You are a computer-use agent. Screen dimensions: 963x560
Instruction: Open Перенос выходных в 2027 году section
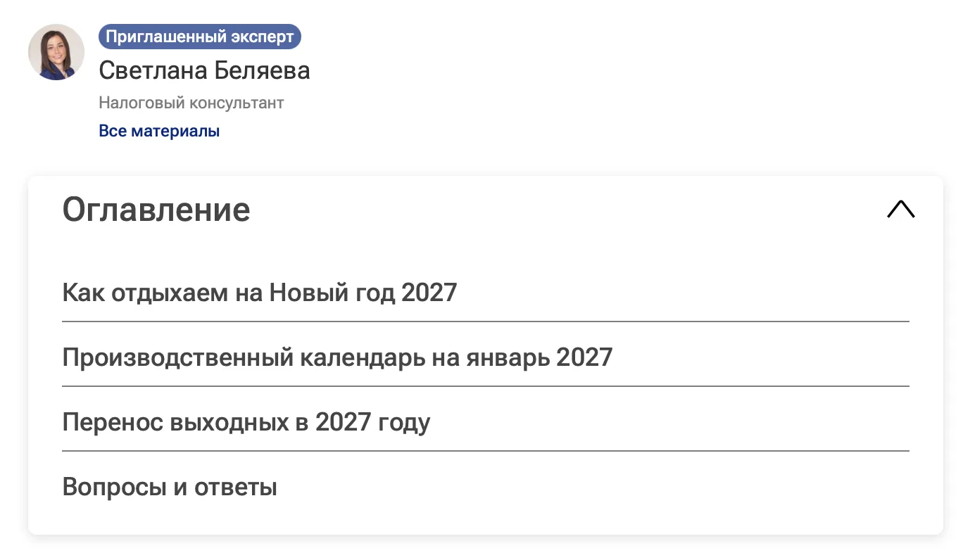(x=246, y=422)
